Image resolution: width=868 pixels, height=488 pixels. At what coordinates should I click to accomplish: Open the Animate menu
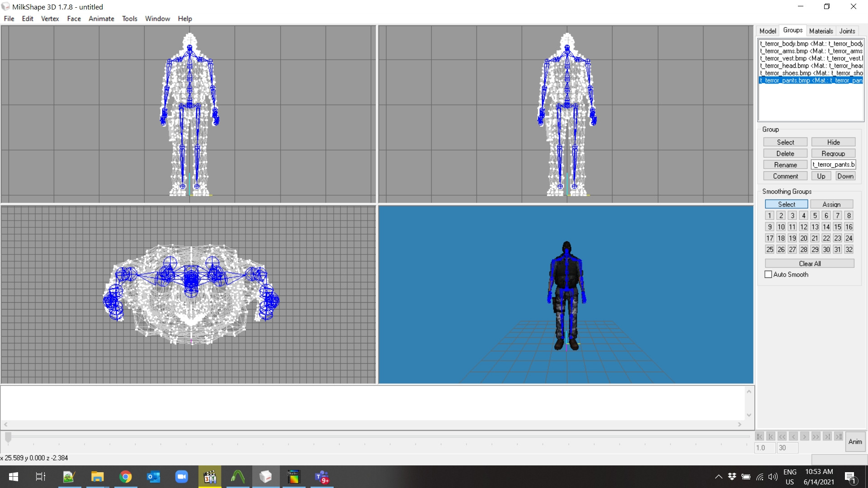pos(101,19)
